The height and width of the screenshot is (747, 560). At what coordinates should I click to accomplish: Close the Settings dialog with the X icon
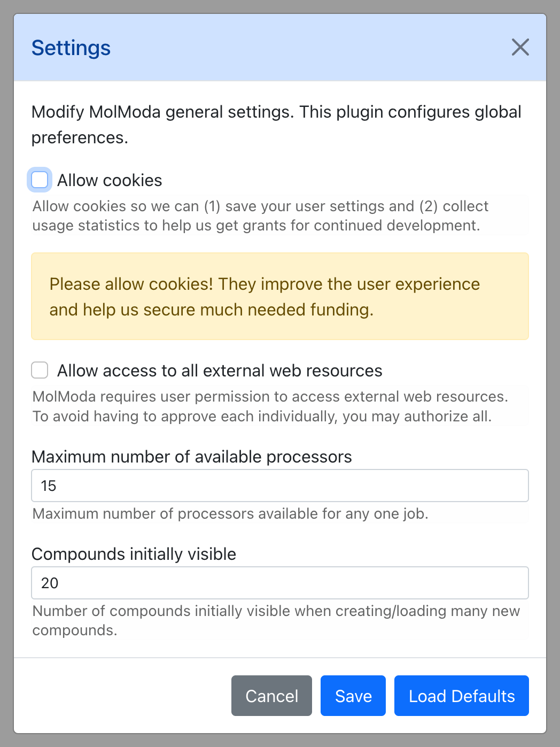click(x=520, y=47)
